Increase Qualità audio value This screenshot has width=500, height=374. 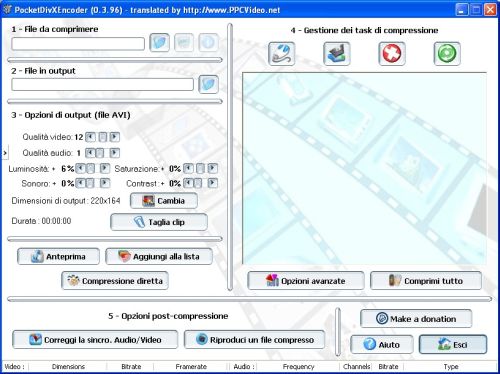pyautogui.click(x=114, y=153)
